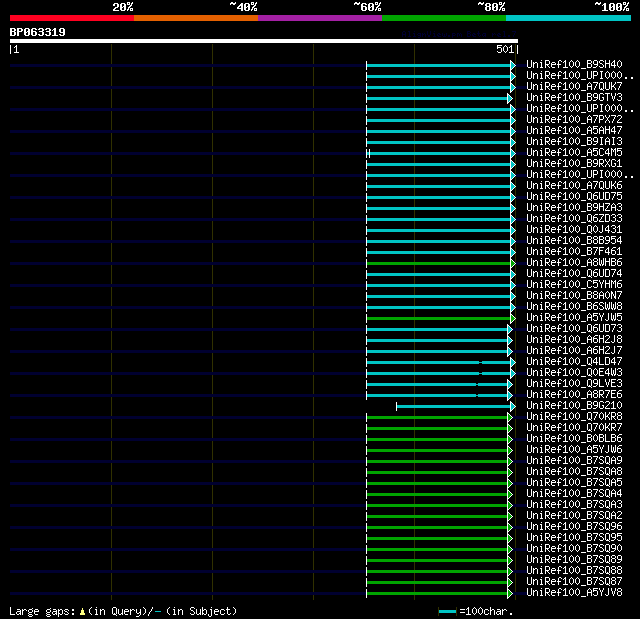Select the UniRef100_B7SQ96 label
This screenshot has height=619, width=640.
574,527
